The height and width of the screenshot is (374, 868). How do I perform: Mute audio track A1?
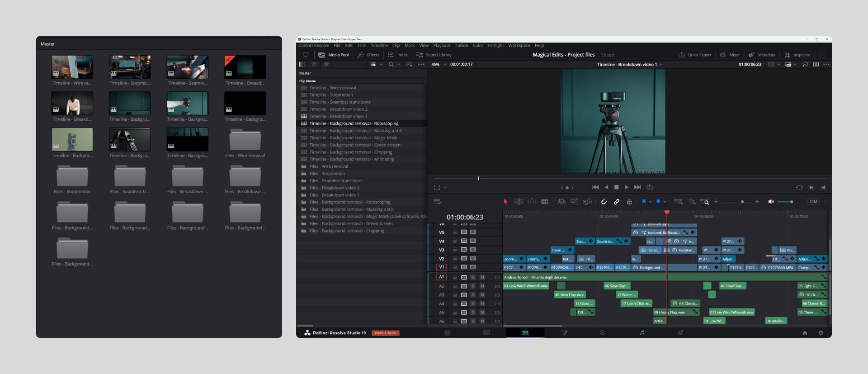tap(482, 277)
